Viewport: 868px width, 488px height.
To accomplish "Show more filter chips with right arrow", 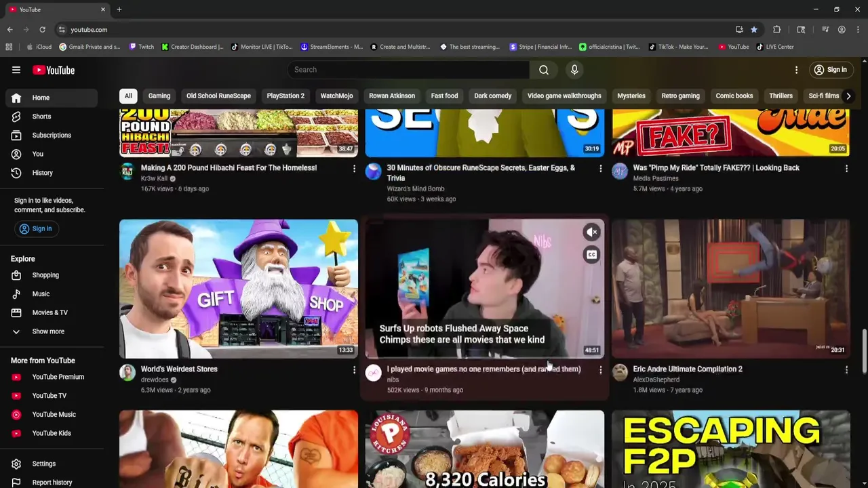I will [x=848, y=96].
